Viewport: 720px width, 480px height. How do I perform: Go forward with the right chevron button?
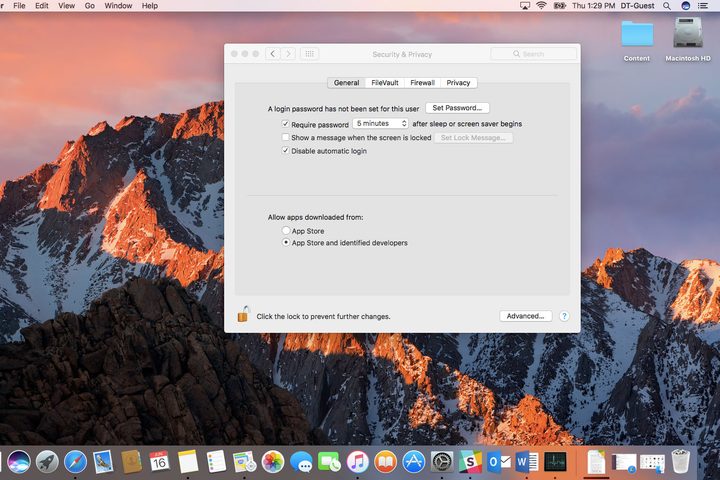click(x=288, y=54)
